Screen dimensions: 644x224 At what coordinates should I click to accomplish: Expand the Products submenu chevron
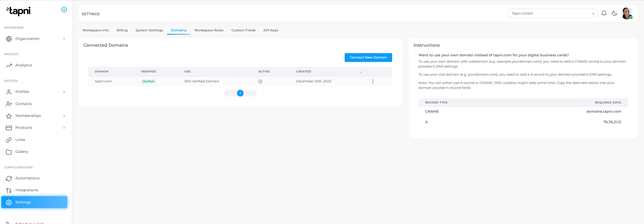[x=64, y=128]
